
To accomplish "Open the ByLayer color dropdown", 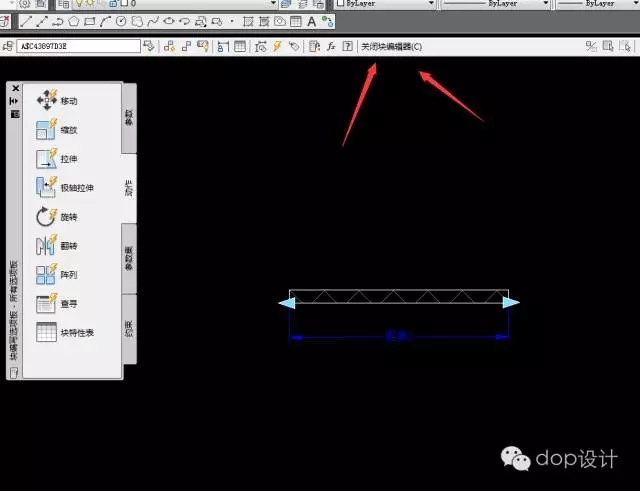I will 375,4.
